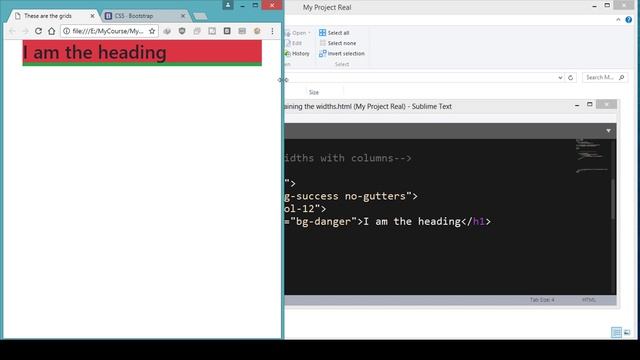The width and height of the screenshot is (640, 360).
Task: Click the bg-success no-gutters code line
Action: 351,196
